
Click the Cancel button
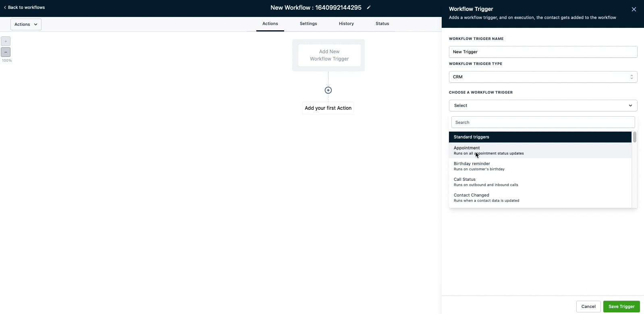pyautogui.click(x=588, y=306)
